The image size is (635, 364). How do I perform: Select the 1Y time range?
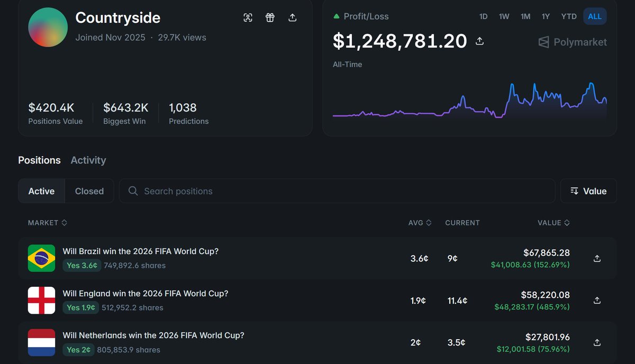click(x=546, y=16)
